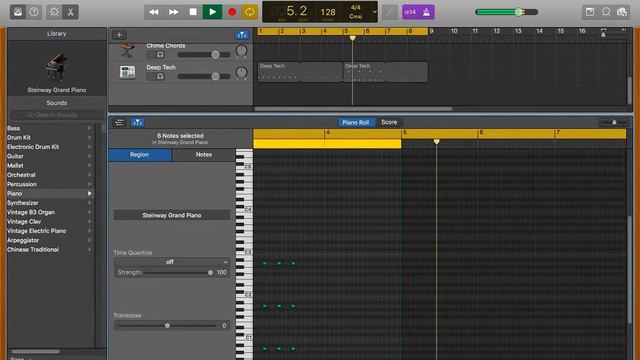Viewport: 640px width, 360px height.
Task: Expand the Guitar category
Action: (89, 156)
